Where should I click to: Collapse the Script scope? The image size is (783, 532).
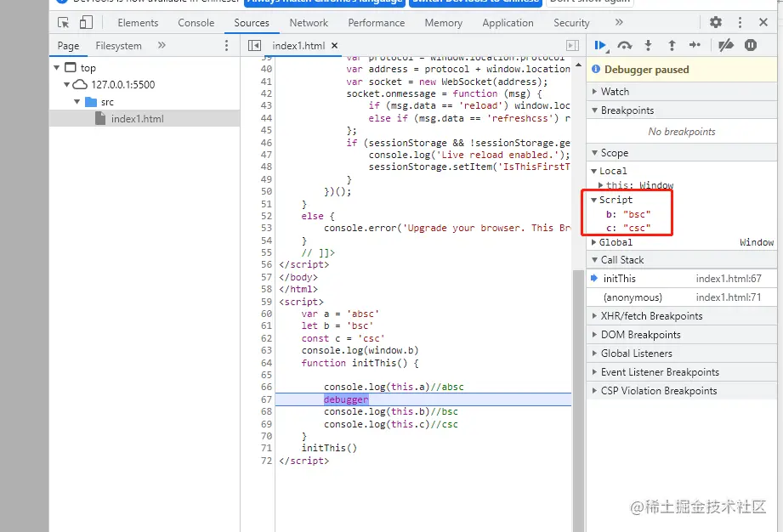[x=593, y=200]
